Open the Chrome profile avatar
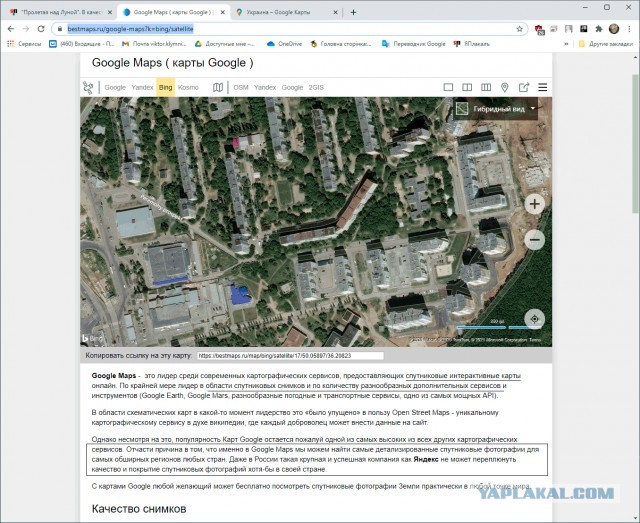The width and height of the screenshot is (640, 523). coord(614,29)
